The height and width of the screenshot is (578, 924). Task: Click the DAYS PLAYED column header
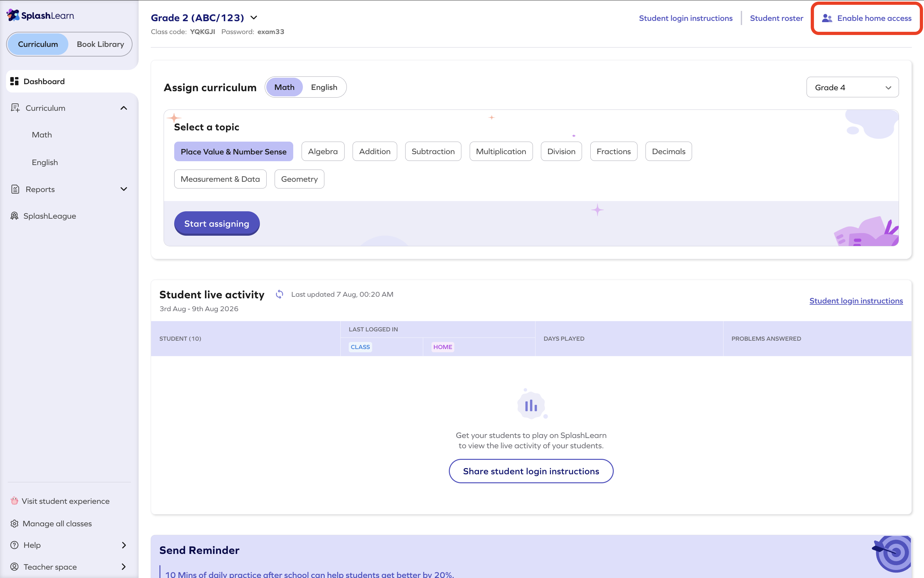564,339
